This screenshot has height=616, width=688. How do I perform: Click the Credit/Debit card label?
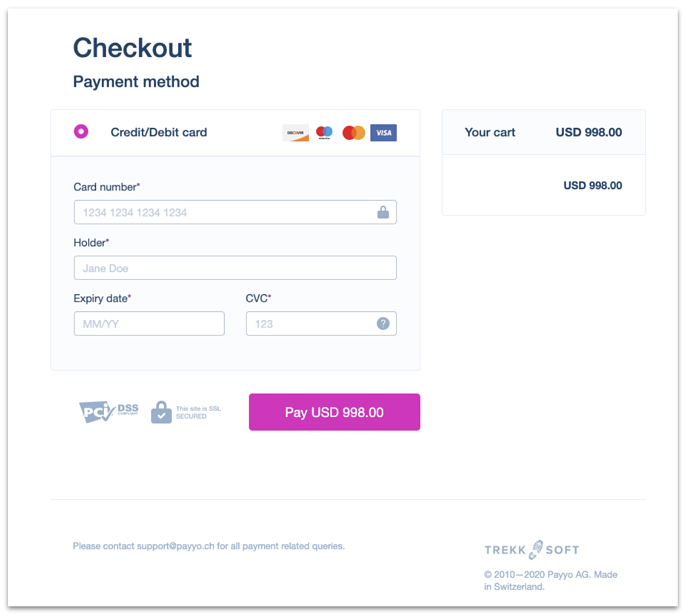click(159, 132)
